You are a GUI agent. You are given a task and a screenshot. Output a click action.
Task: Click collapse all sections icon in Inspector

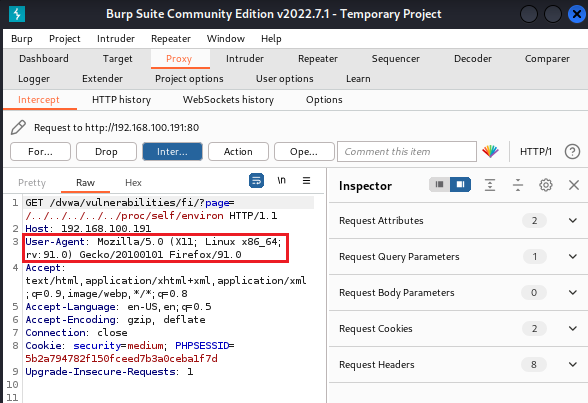[x=518, y=185]
